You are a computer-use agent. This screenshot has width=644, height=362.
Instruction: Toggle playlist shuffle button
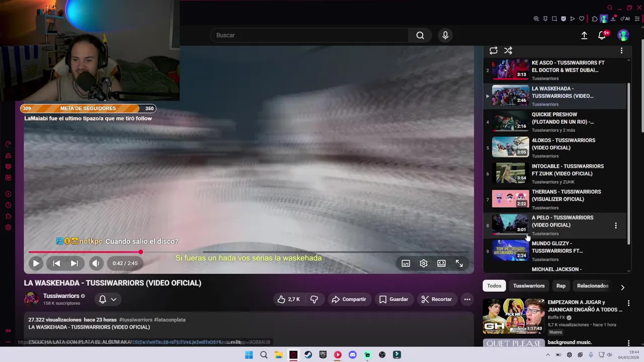point(508,50)
